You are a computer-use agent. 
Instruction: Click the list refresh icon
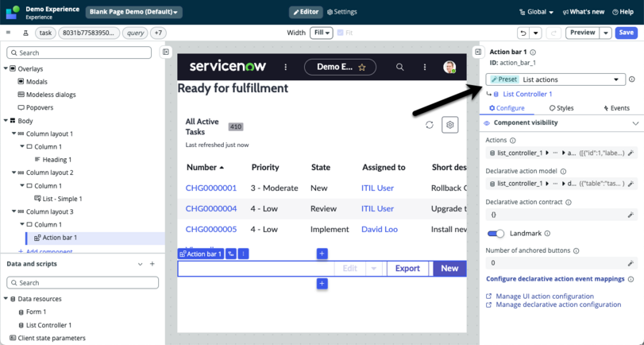[x=430, y=125]
